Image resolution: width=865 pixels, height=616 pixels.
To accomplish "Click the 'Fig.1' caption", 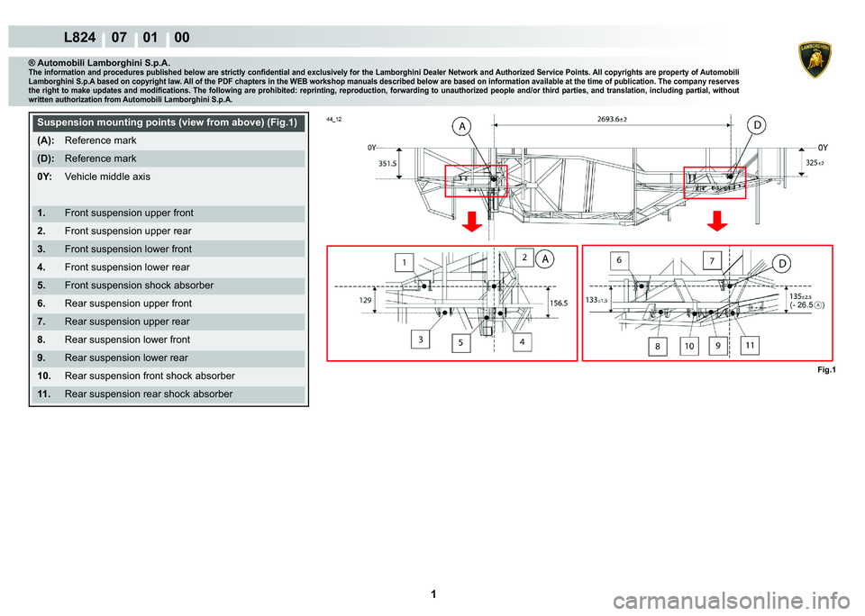I will [826, 370].
